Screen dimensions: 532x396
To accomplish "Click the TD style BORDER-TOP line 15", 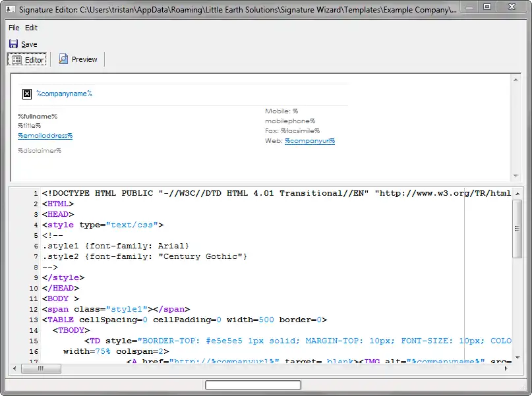I will (298, 341).
